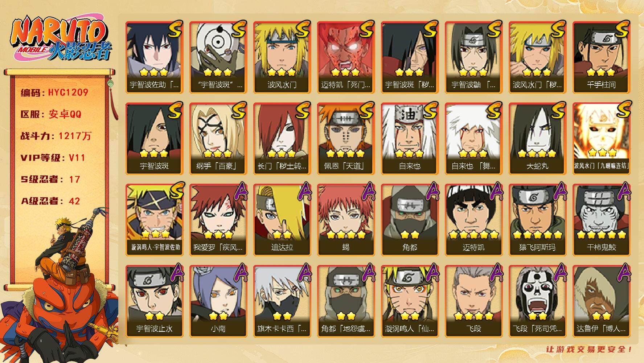Select the 千手柱间 ninja card

tap(601, 57)
